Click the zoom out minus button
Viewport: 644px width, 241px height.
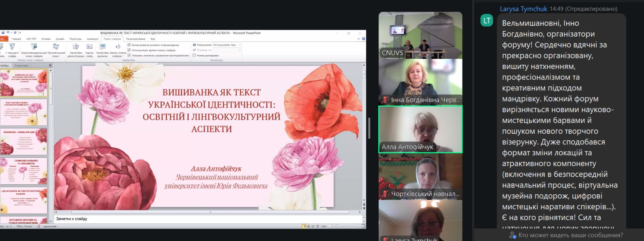click(x=330, y=226)
